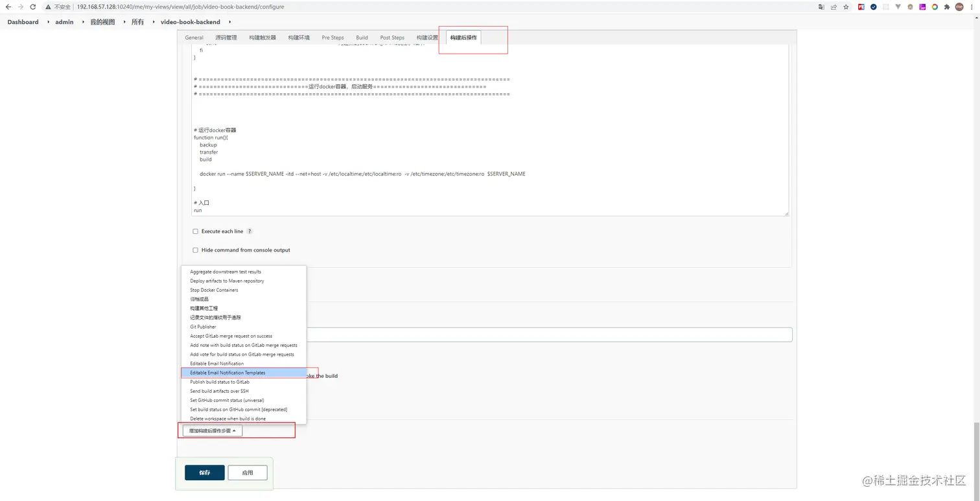Click the share page icon

[834, 6]
